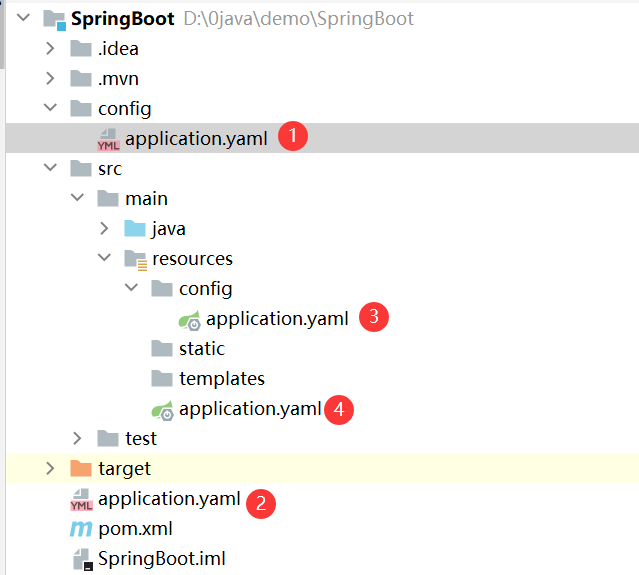Screen dimensions: 639x575
Task: Select application.yaml in the top-level config folder
Action: click(196, 139)
